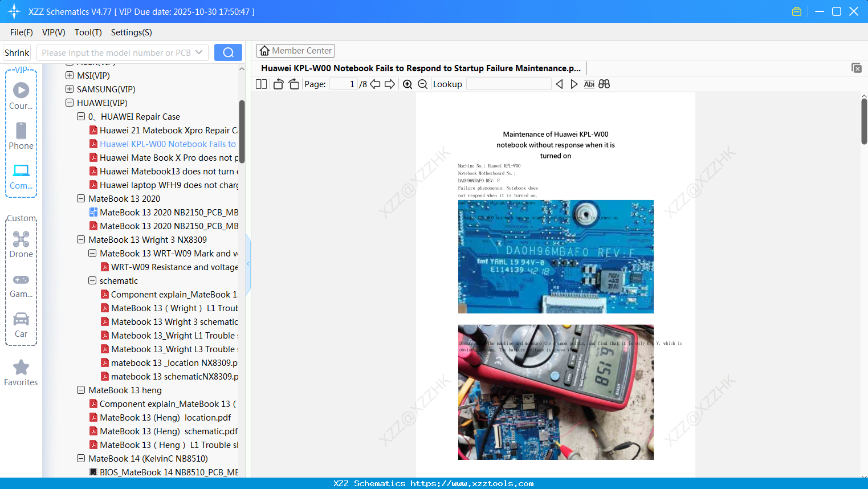Screen dimensions: 868x489
Task: Click the tree panel vertical scrollbar
Action: pos(242,132)
